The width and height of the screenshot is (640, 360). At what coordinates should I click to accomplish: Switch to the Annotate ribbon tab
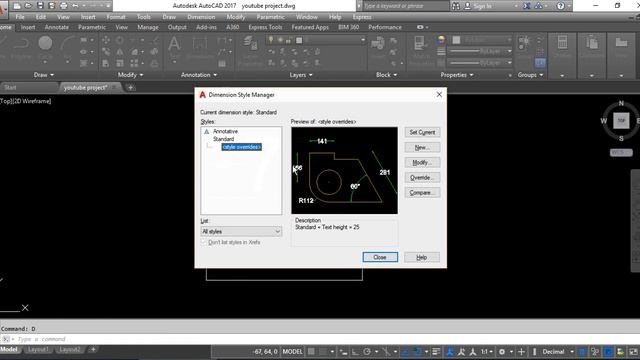[x=57, y=27]
